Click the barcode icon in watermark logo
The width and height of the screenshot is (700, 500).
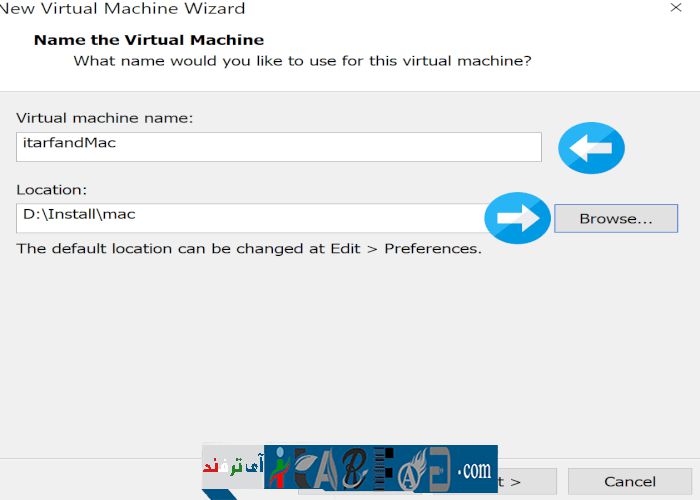384,468
